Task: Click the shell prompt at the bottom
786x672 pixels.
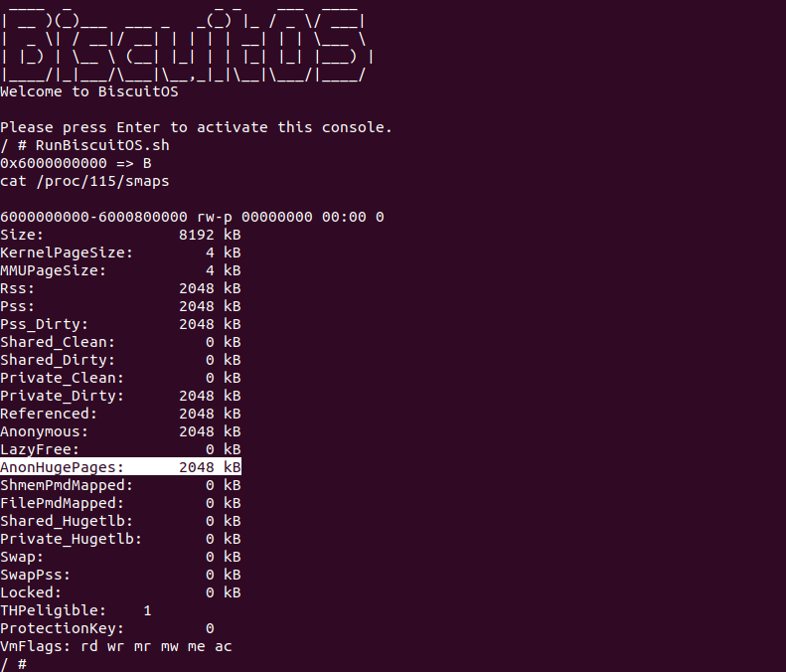Action: click(14, 663)
